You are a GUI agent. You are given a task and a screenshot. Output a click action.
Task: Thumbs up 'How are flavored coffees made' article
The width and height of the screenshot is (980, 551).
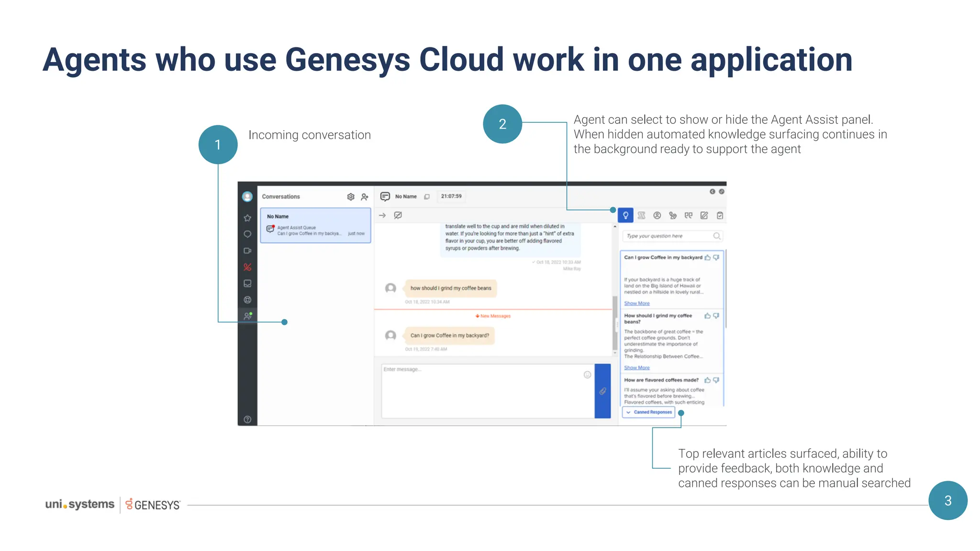click(708, 380)
